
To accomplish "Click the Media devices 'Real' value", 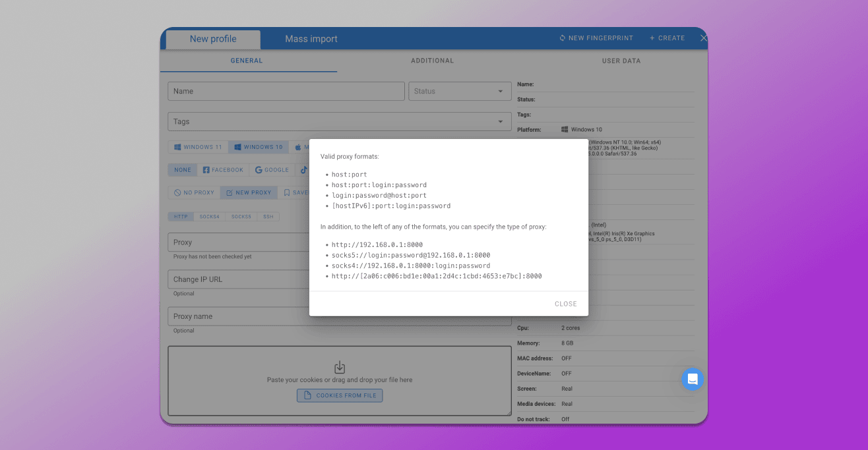I will (567, 404).
